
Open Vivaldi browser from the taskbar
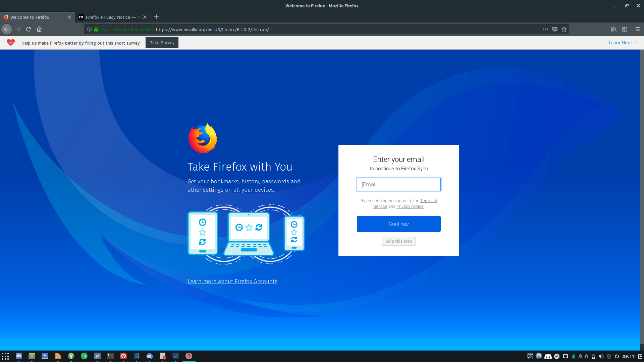coord(123,356)
